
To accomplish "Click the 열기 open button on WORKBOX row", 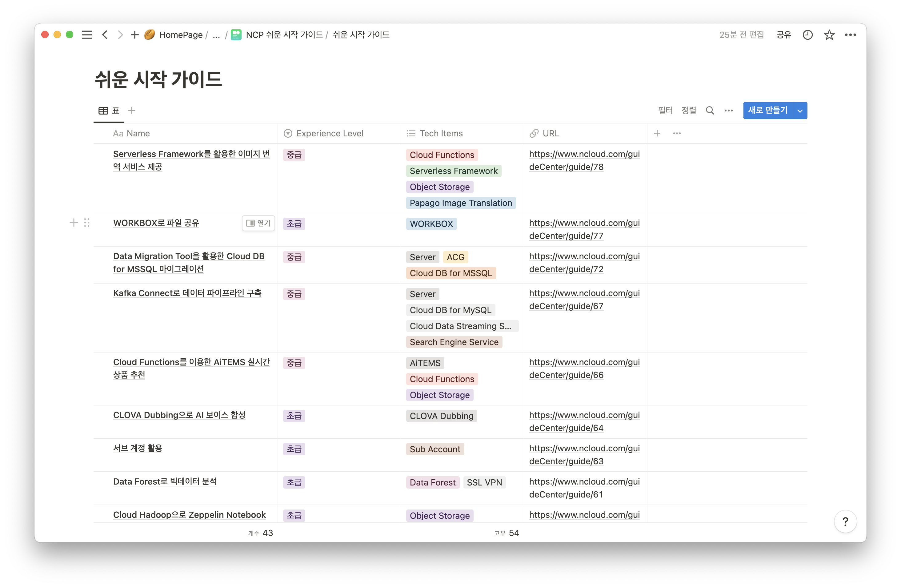I will (258, 224).
